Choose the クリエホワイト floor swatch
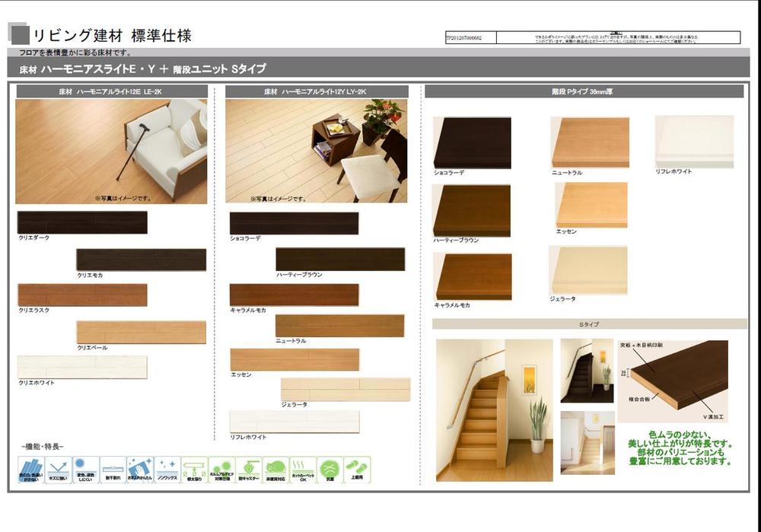 click(x=81, y=367)
